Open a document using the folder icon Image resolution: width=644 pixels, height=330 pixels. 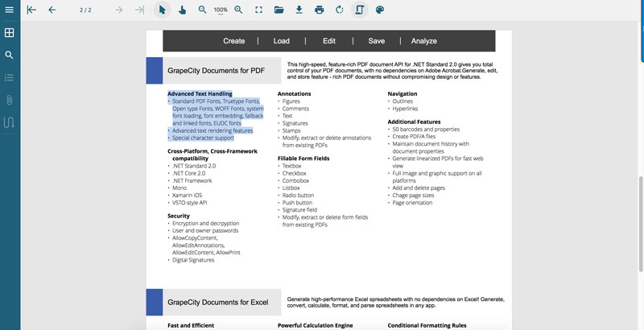pos(279,10)
